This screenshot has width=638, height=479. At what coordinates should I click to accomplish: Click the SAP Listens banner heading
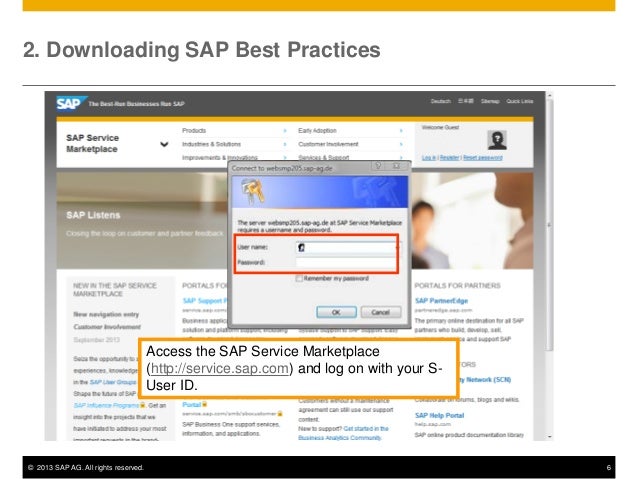pos(93,215)
